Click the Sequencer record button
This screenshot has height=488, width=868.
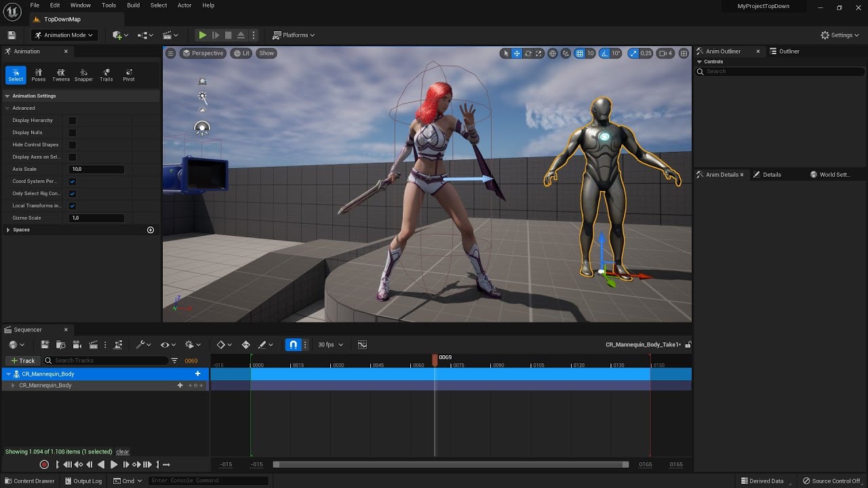click(x=44, y=464)
